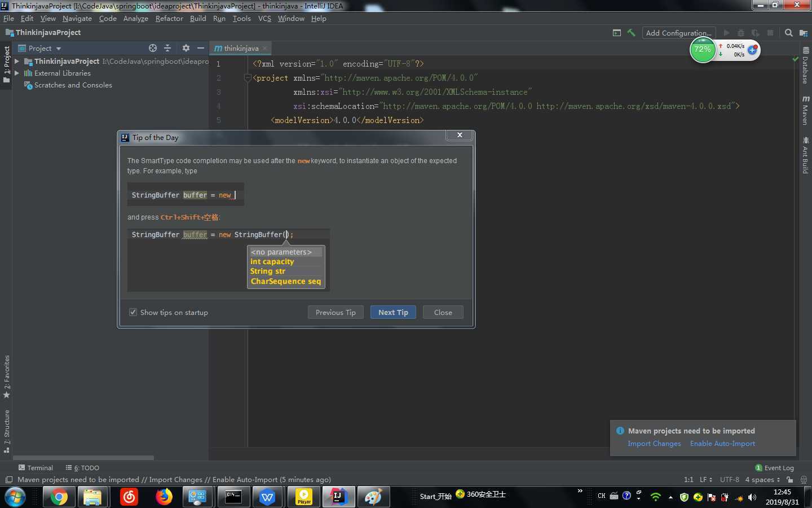Toggle the 1: Project tool window button
812x508 pixels.
6,64
